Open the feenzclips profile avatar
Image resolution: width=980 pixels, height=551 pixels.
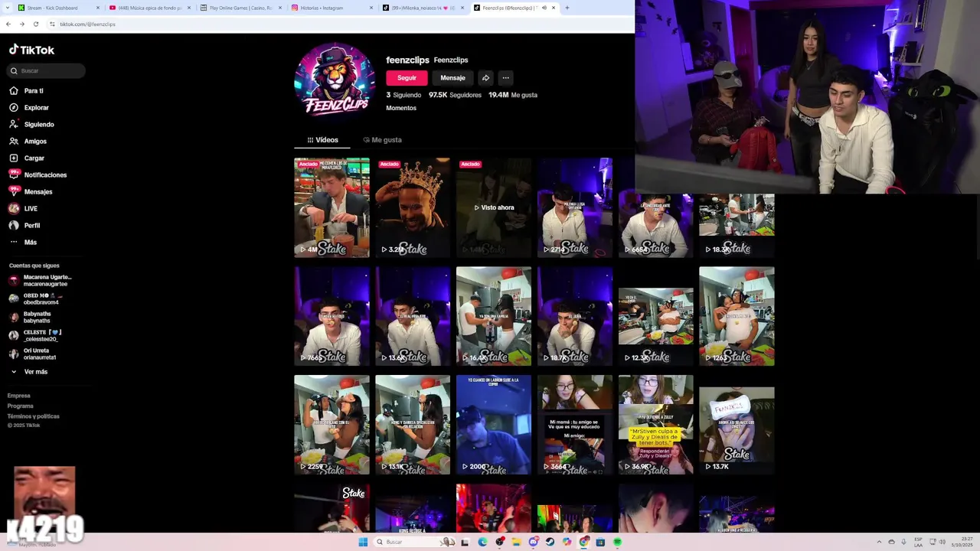point(334,80)
